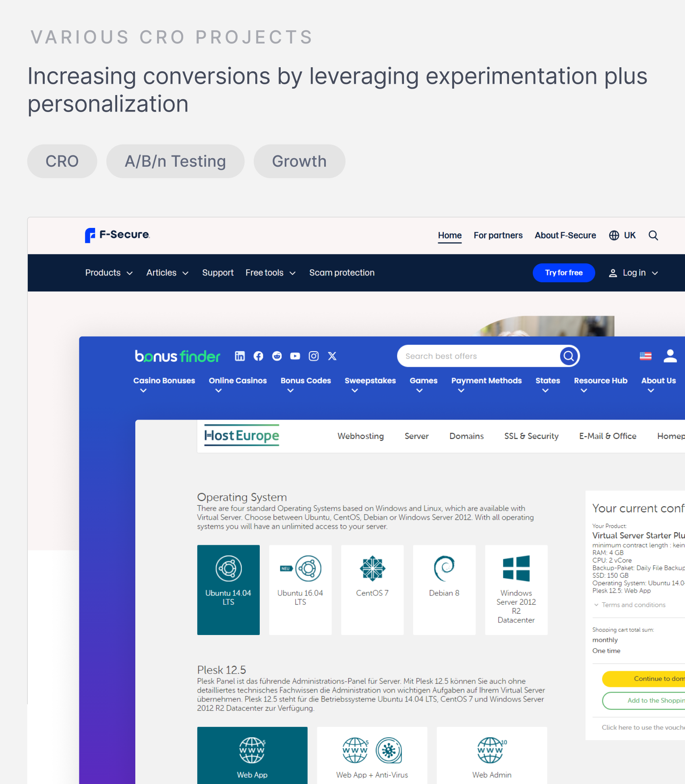Click Add to the Shopping cart button
Screen dimensions: 685x784
point(644,701)
